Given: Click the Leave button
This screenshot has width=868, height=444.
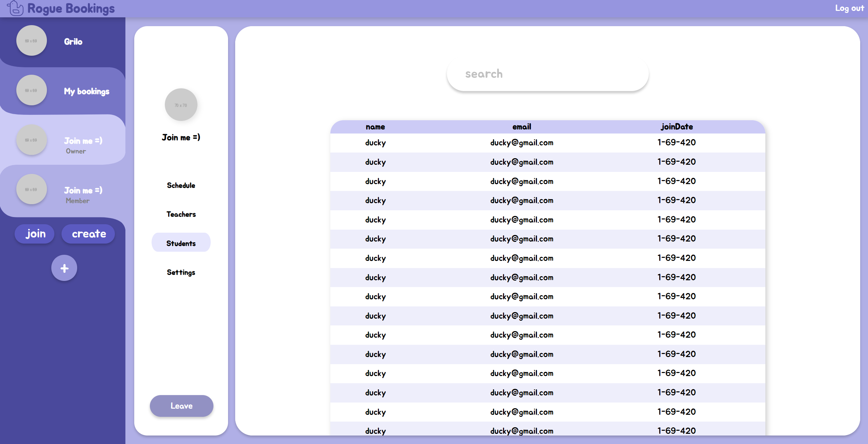Looking at the screenshot, I should tap(181, 406).
